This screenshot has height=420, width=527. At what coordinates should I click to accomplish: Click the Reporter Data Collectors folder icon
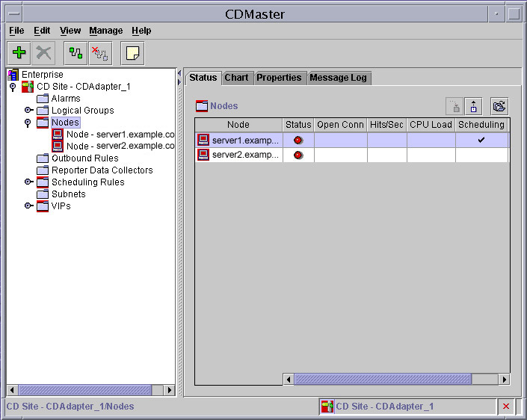[x=43, y=170]
